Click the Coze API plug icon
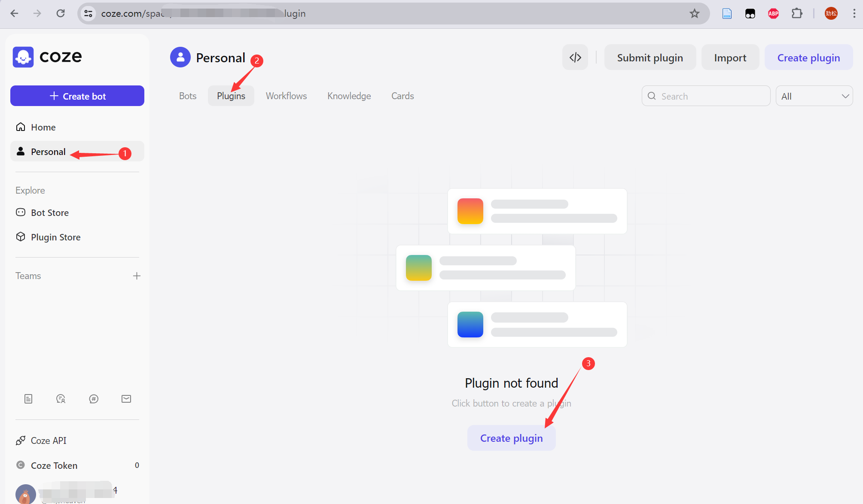Viewport: 863px width, 504px height. (x=21, y=440)
